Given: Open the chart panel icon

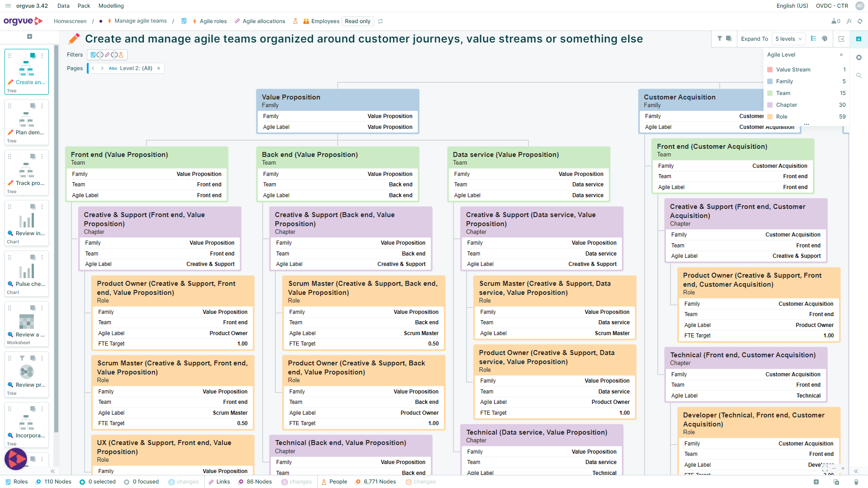Looking at the screenshot, I should tap(859, 39).
